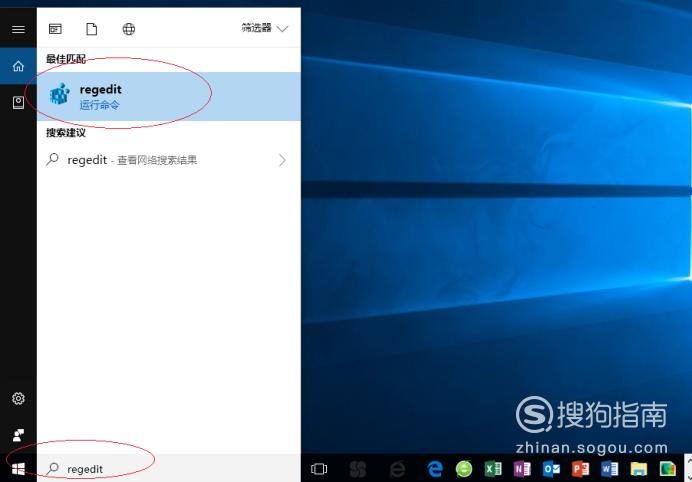
Task: Click the search box containing regedit
Action: coord(169,468)
